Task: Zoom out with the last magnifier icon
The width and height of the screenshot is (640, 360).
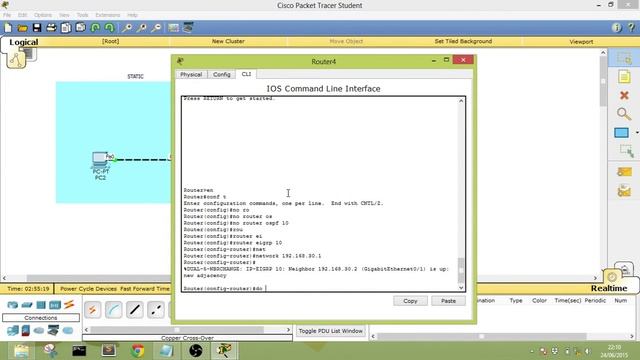Action: coord(156,28)
